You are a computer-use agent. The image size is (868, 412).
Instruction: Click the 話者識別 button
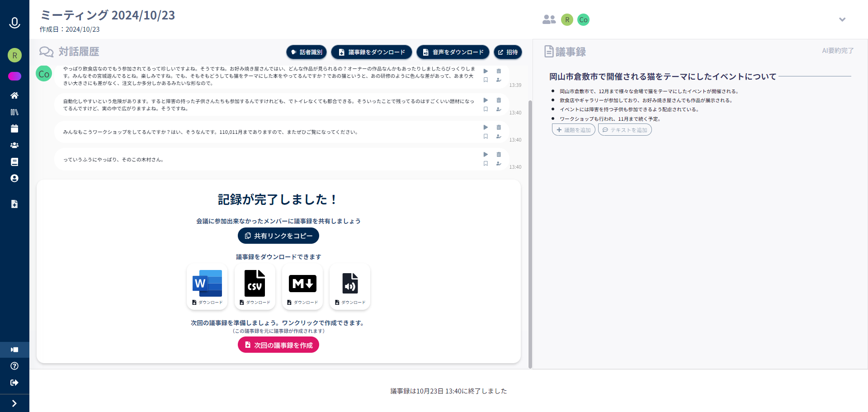(307, 52)
